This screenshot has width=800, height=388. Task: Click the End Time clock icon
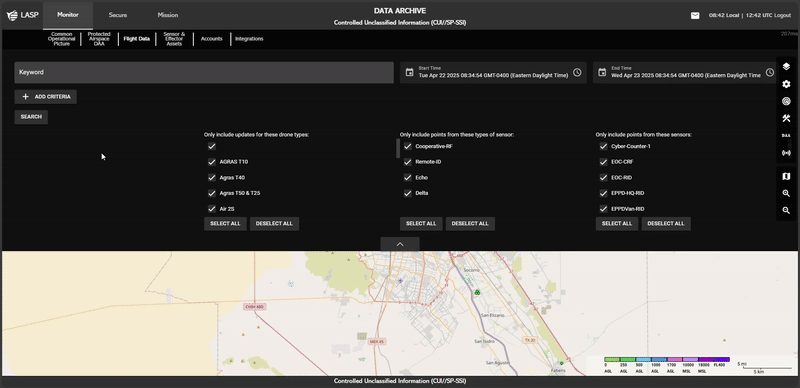(x=770, y=72)
